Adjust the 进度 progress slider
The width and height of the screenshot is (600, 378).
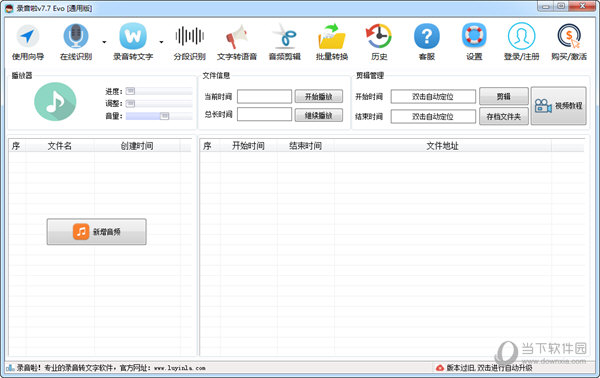[x=159, y=91]
